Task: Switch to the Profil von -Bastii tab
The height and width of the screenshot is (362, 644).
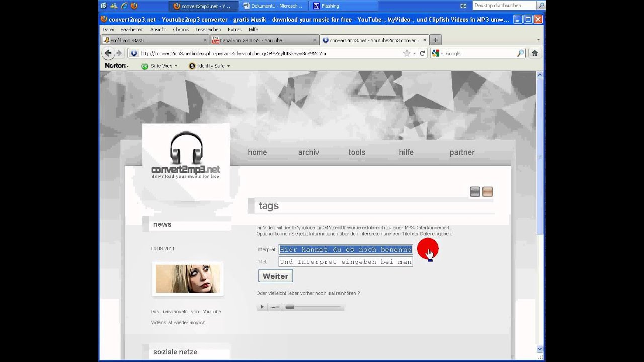Action: 155,40
